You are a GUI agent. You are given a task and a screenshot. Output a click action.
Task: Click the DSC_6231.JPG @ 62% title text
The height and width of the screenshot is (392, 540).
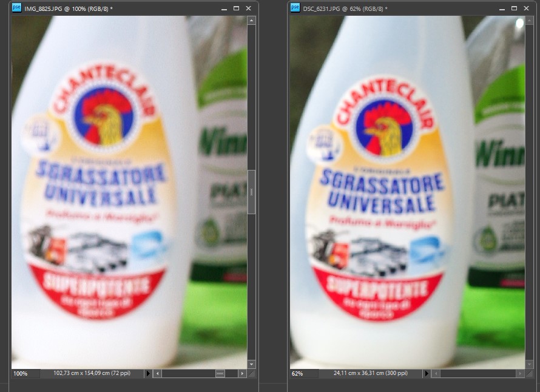[x=345, y=8]
